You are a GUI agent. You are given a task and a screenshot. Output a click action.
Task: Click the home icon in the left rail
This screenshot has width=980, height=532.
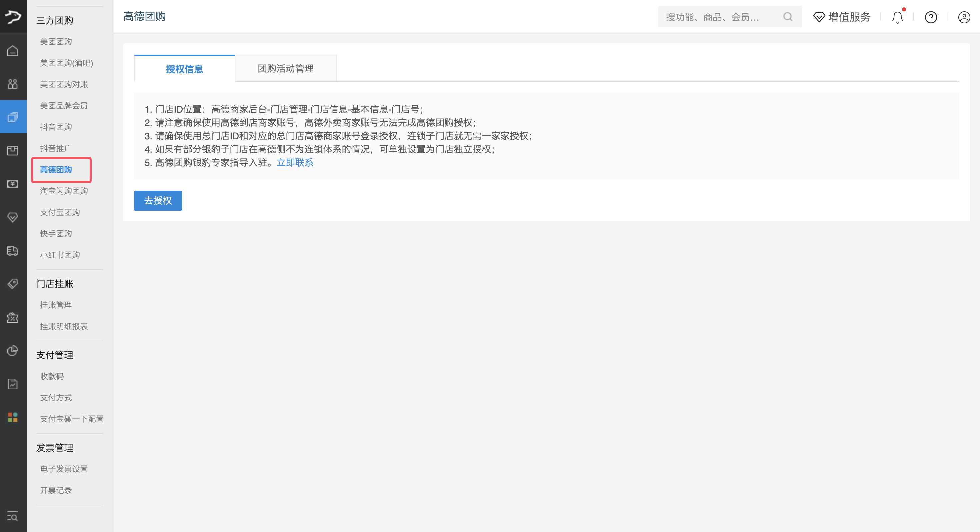(13, 51)
